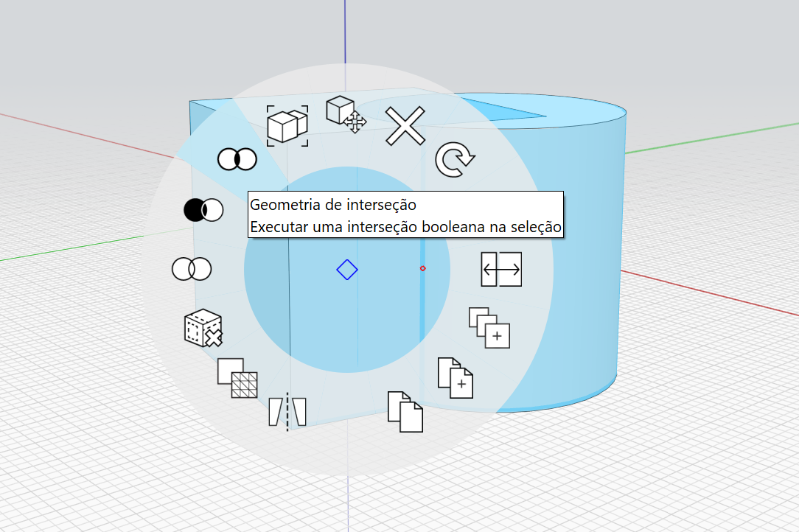The height and width of the screenshot is (532, 799).
Task: Click the Group icon with bracketed cubes
Action: point(287,125)
